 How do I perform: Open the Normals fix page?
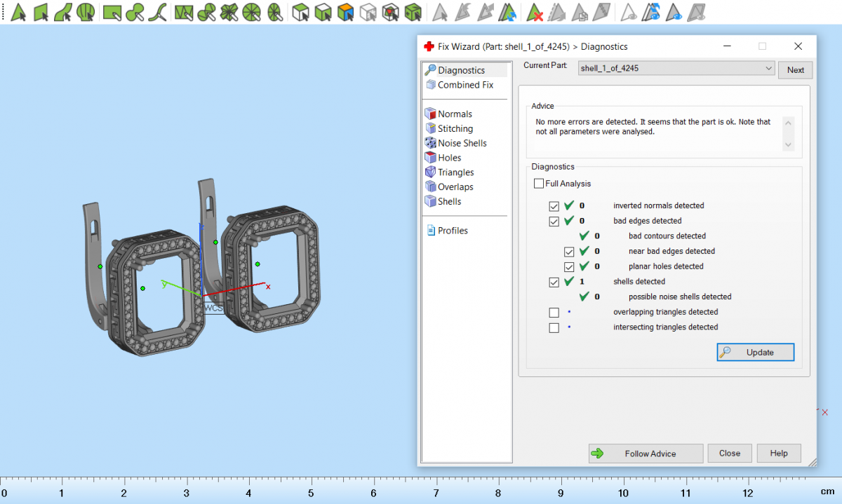click(455, 114)
